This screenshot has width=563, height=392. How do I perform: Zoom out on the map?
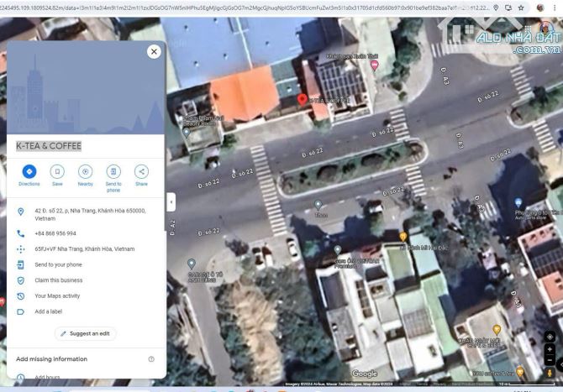click(550, 362)
